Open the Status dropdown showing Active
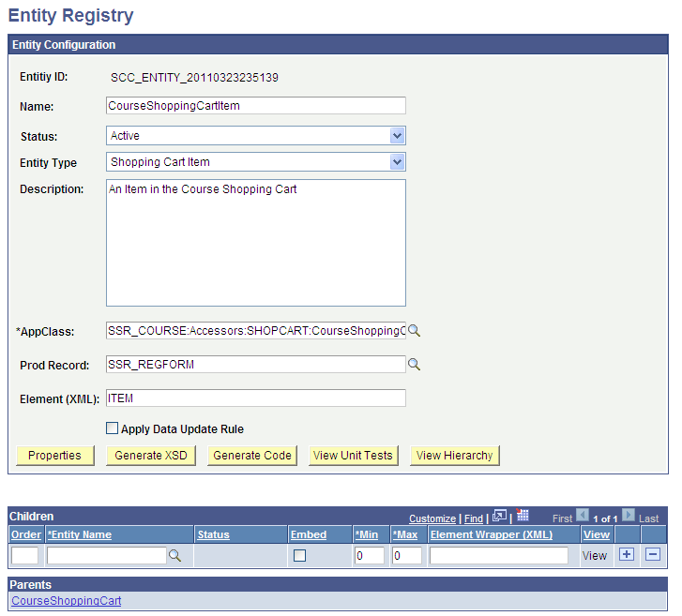Image resolution: width=682 pixels, height=616 pixels. [x=256, y=136]
